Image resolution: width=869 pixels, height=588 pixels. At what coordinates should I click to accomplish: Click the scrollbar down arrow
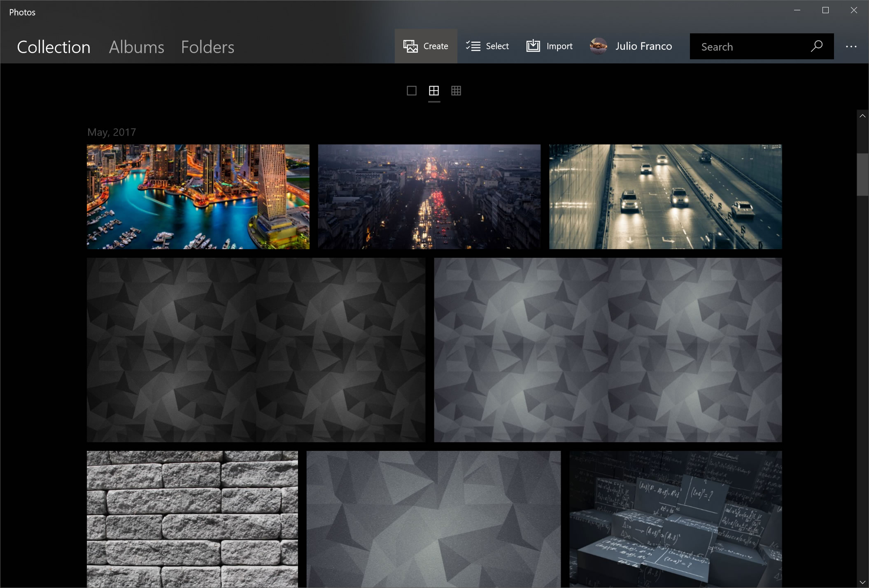tap(862, 582)
